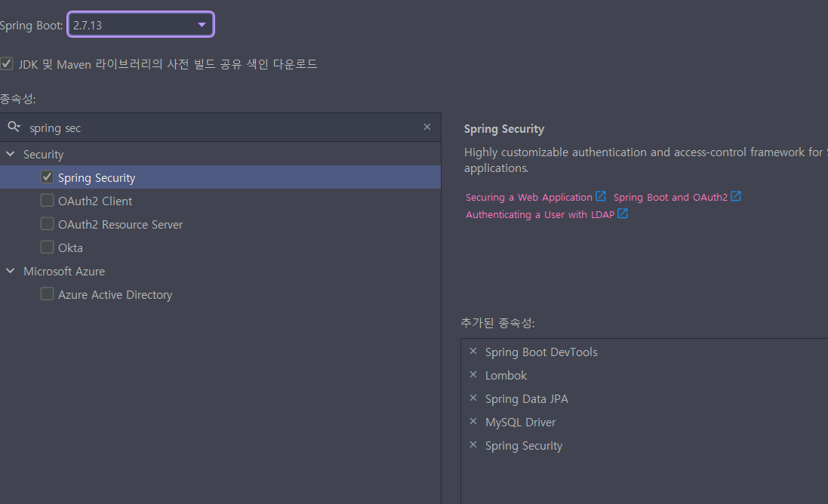
Task: Uncheck the Spring Security checkbox
Action: (47, 177)
